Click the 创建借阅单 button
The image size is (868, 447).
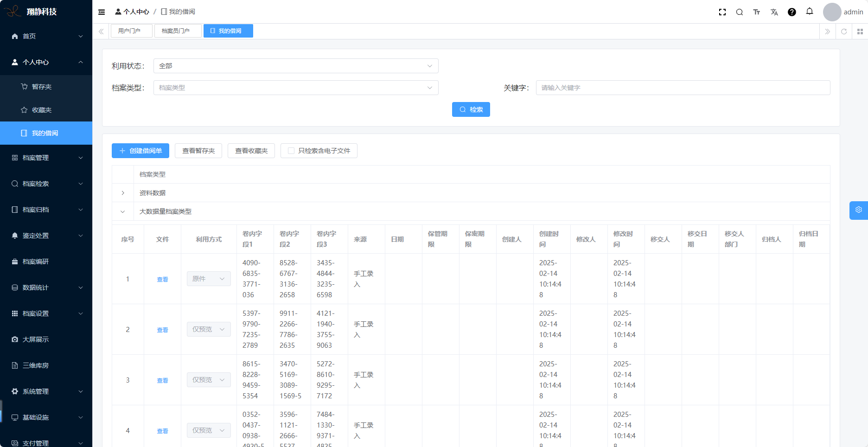coord(140,151)
